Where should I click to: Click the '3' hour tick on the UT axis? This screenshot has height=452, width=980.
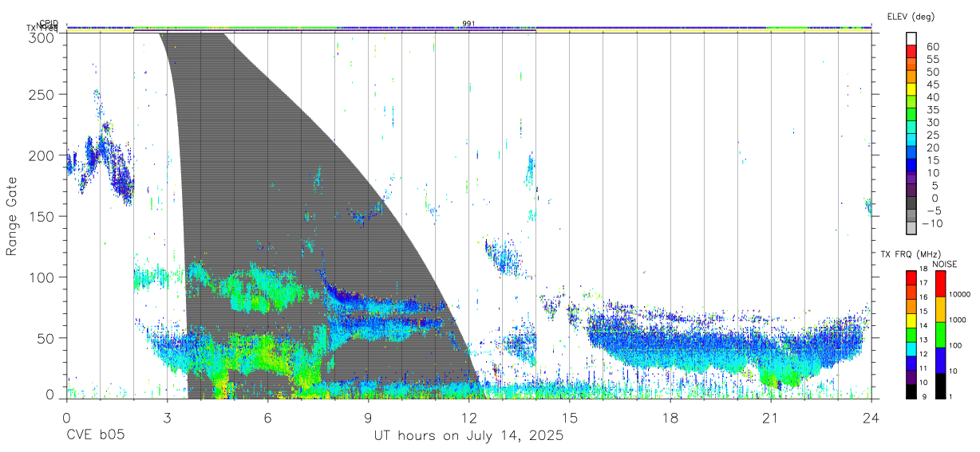167,418
